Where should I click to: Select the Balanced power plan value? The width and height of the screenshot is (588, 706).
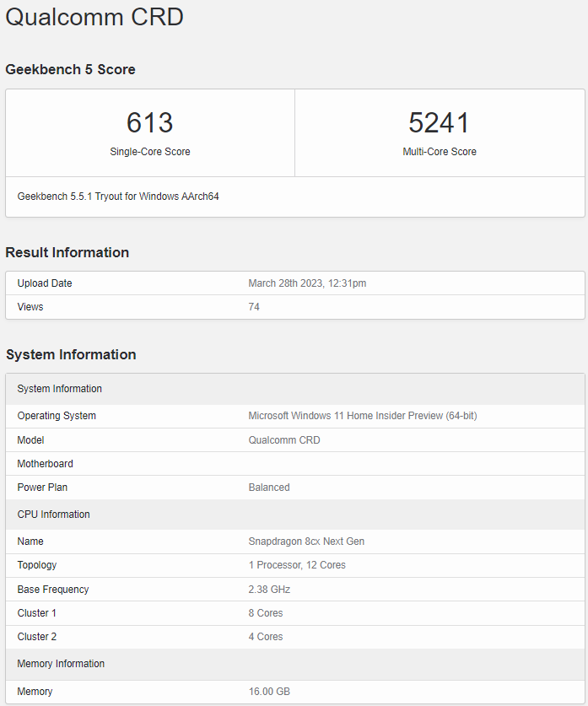pos(269,488)
